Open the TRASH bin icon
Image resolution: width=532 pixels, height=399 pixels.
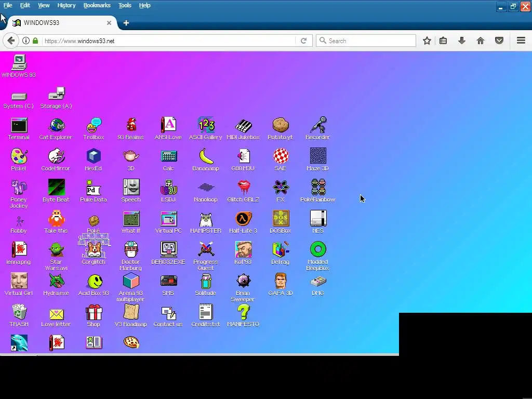click(19, 316)
